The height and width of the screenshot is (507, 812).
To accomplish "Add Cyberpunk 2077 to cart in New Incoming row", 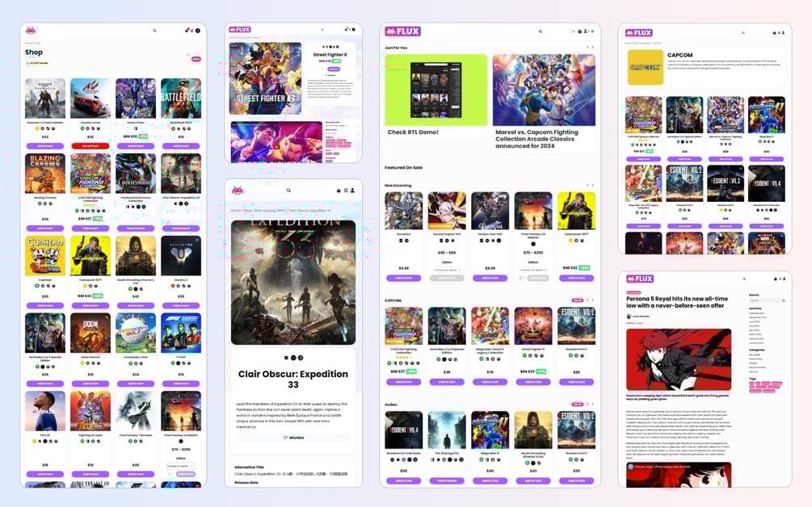I will coord(576,279).
